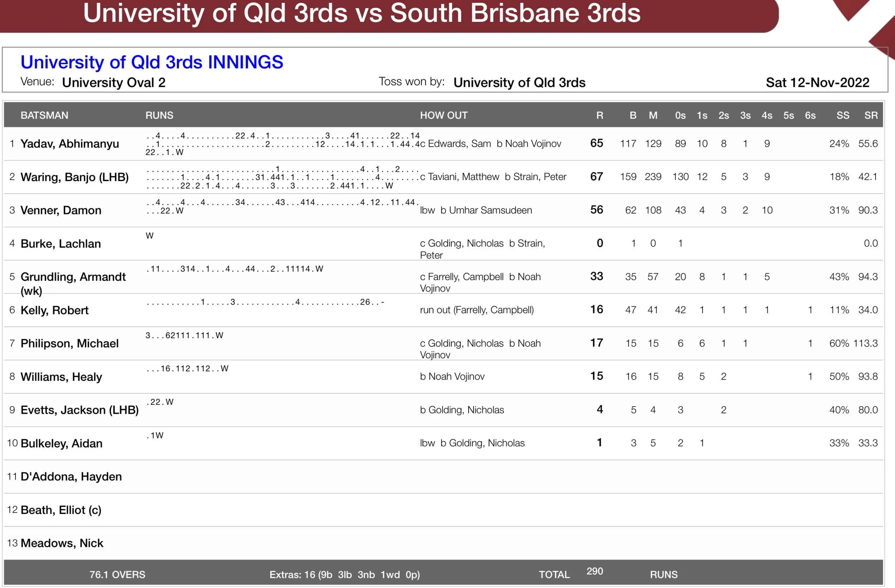This screenshot has height=588, width=895.
Task: Select Beath, Elliot (c) row
Action: click(61, 510)
